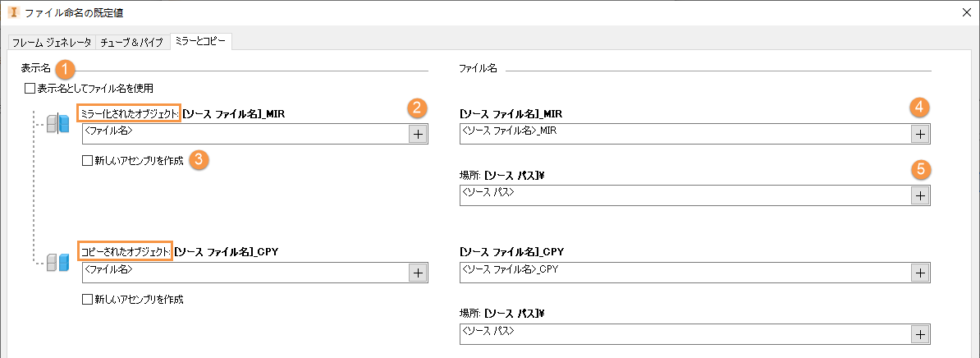The image size is (980, 358).
Task: Click the plus button for the _MIR file name field
Action: (920, 135)
